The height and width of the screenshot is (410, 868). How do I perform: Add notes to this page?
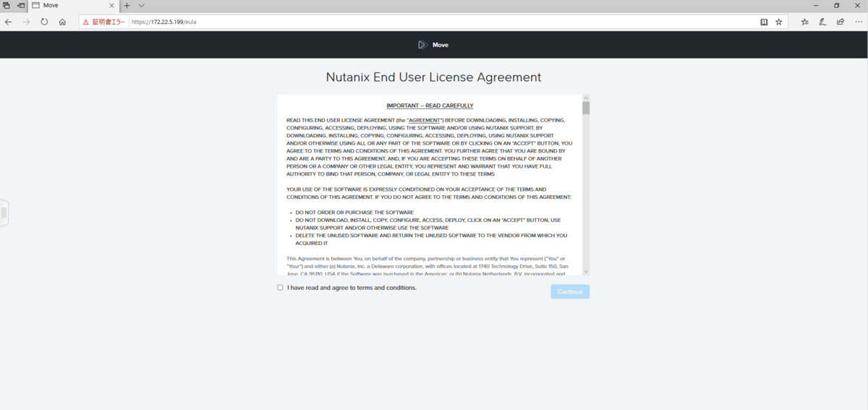tap(822, 22)
